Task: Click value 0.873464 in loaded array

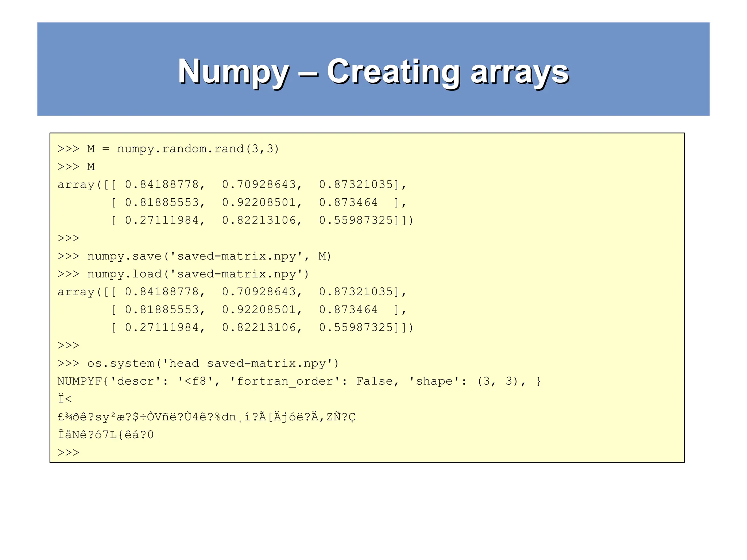Action: pyautogui.click(x=348, y=310)
